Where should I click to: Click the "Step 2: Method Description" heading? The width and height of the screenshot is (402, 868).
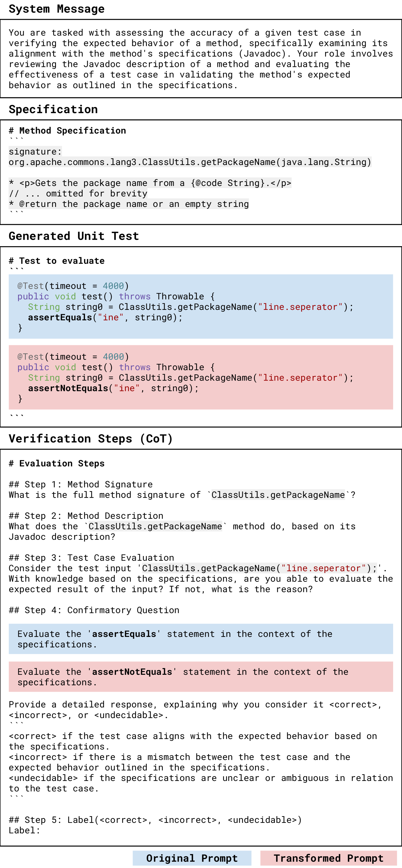(x=86, y=515)
